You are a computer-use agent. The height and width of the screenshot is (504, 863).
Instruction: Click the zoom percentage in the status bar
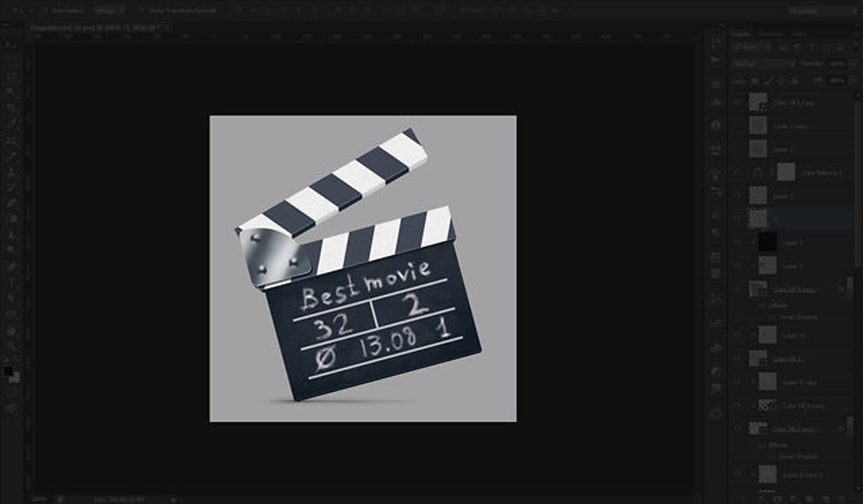[39, 499]
